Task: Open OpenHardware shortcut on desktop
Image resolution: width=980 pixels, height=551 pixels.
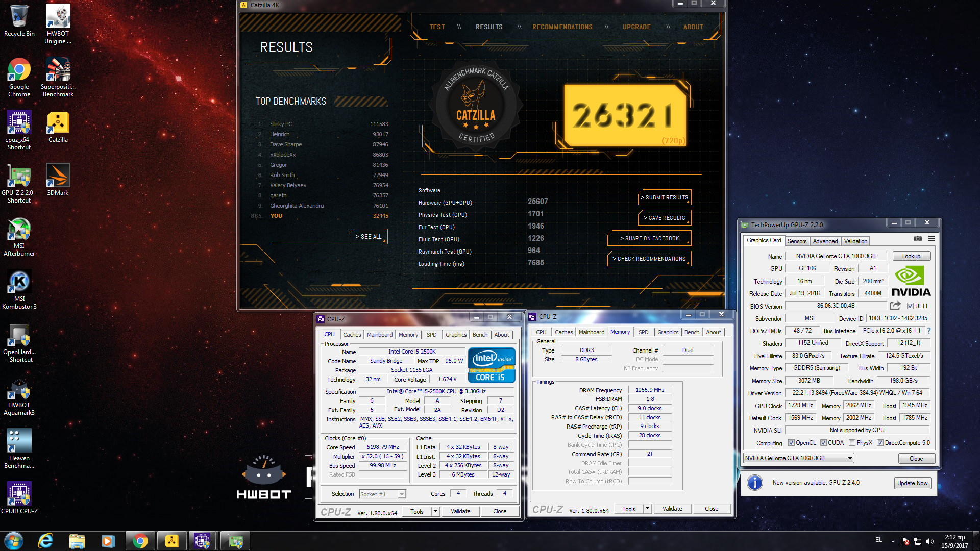Action: point(19,342)
